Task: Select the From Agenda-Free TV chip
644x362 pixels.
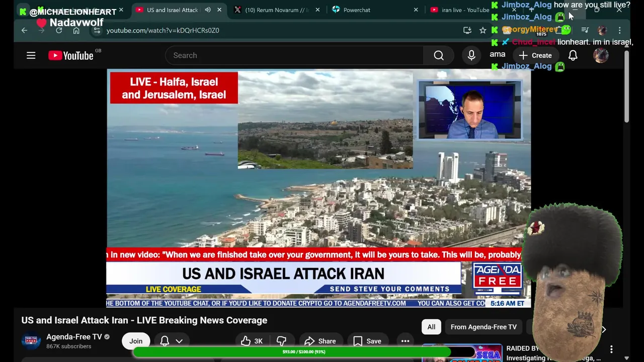Action: (x=484, y=327)
